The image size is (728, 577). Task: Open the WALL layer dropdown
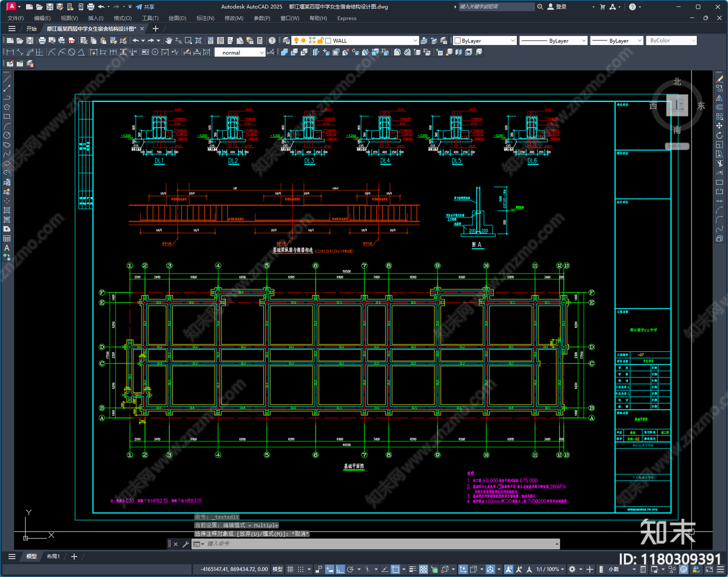[x=415, y=40]
